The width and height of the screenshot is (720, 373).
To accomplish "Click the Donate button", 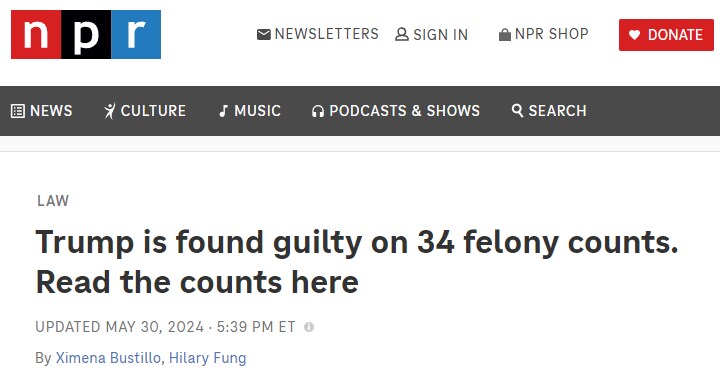I will click(666, 35).
